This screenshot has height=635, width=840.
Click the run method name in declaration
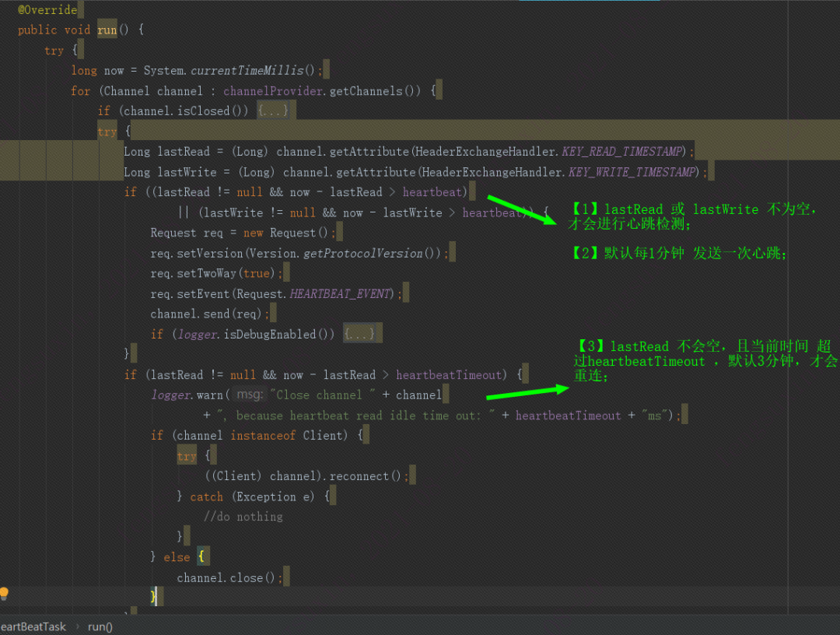pos(107,30)
